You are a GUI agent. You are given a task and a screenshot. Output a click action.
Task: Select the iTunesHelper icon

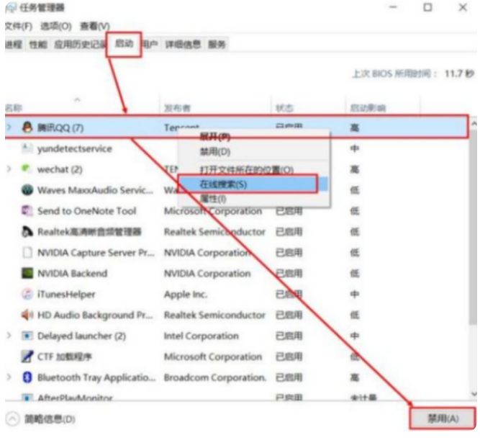pyautogui.click(x=27, y=294)
